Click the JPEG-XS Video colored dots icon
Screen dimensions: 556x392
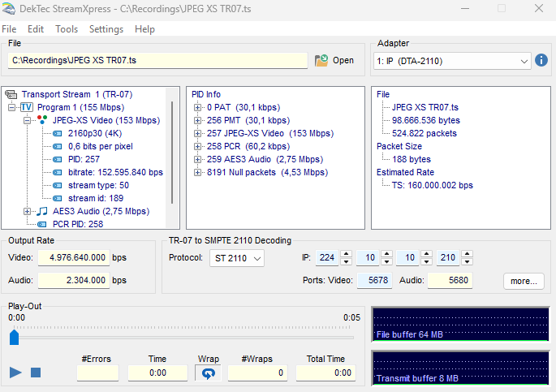pos(42,120)
